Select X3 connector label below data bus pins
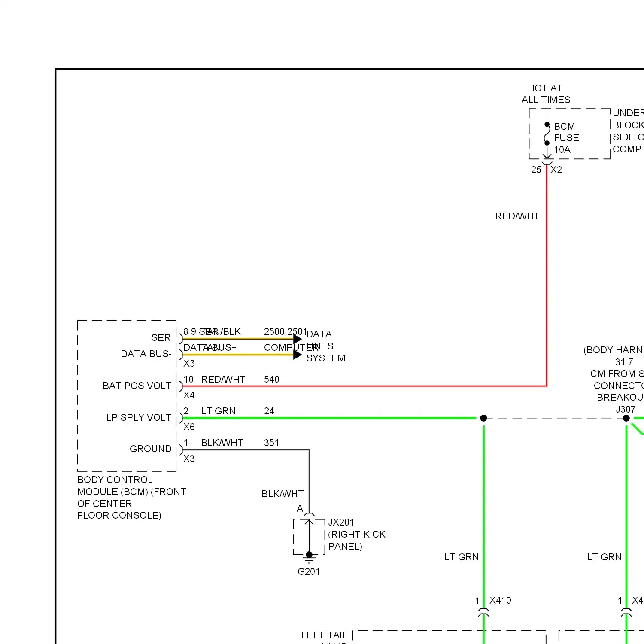The image size is (644, 644). tap(189, 363)
